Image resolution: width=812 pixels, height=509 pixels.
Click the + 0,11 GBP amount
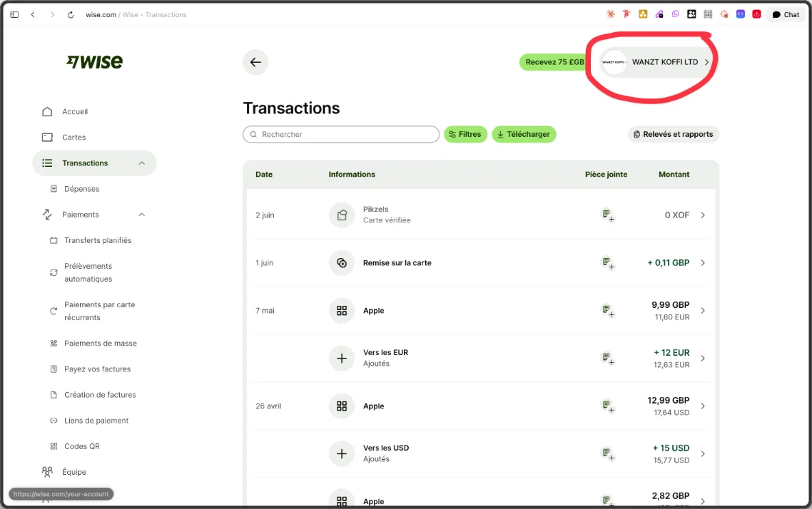668,263
